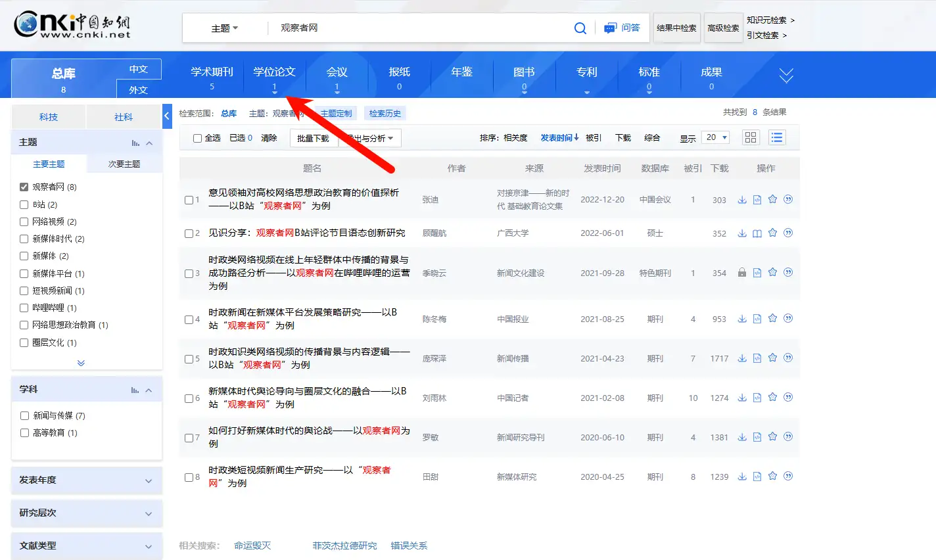Collapse the left sidebar arrow
936x560 pixels.
[x=167, y=116]
